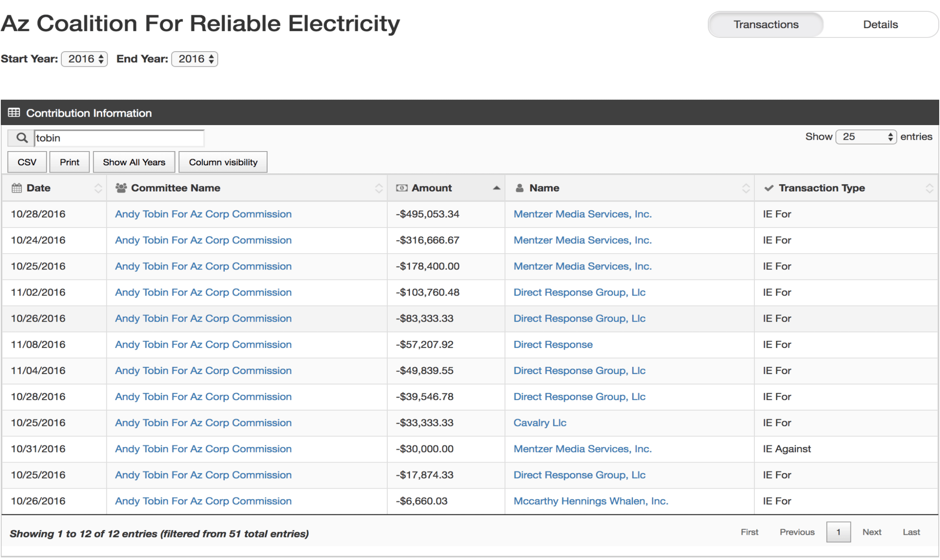Open Mentzer Media Services link in -$30,000.00 row
Screen dimensions: 940x560
(583, 449)
